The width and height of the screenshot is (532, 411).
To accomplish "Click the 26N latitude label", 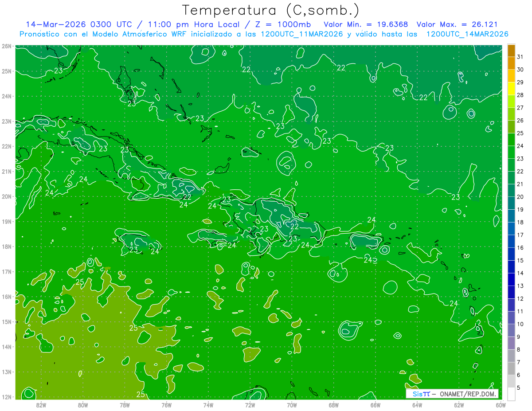I will (7, 46).
